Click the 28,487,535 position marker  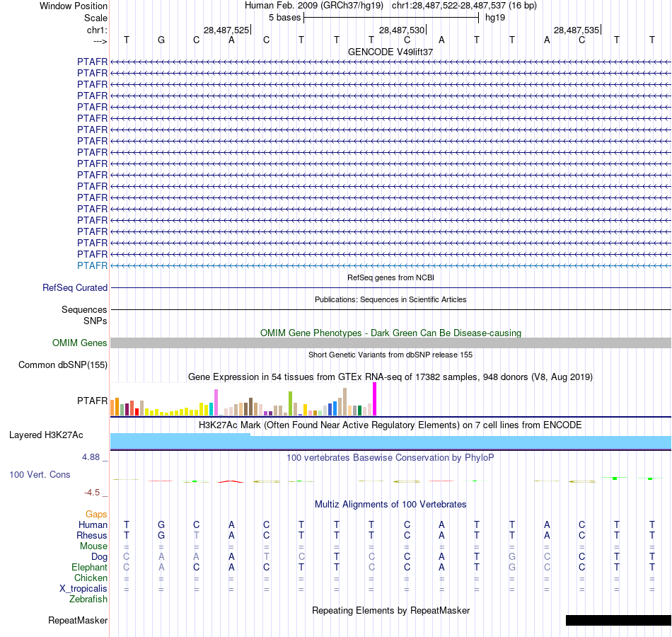(577, 30)
